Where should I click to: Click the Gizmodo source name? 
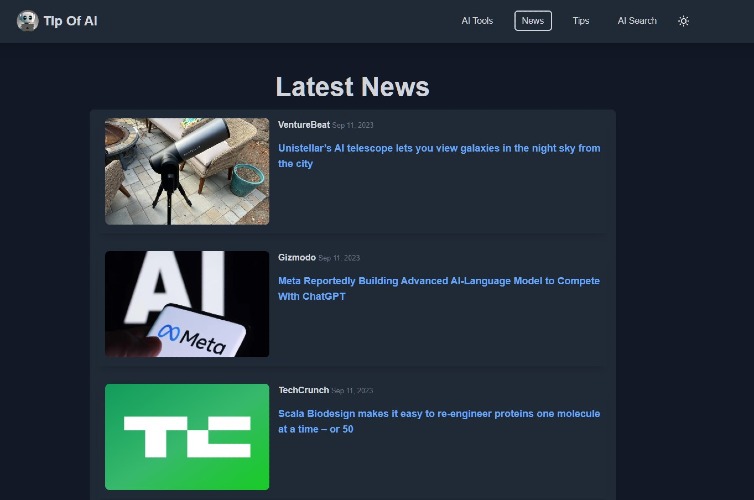tap(297, 258)
